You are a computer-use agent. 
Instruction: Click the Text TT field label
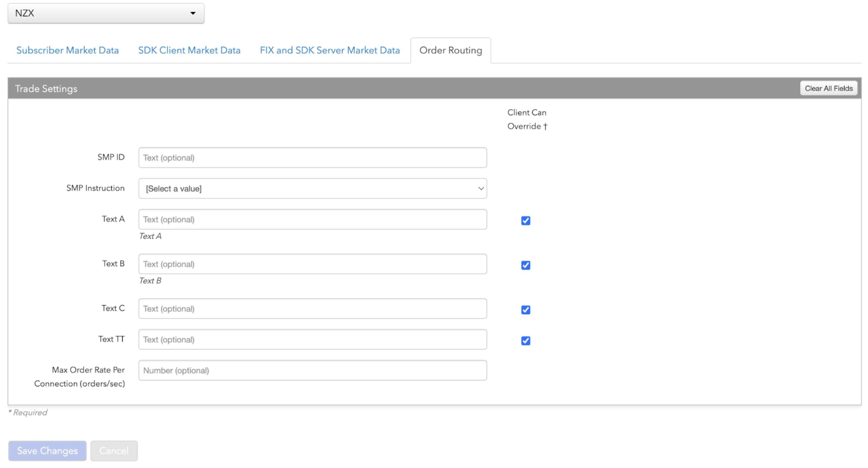tap(111, 339)
